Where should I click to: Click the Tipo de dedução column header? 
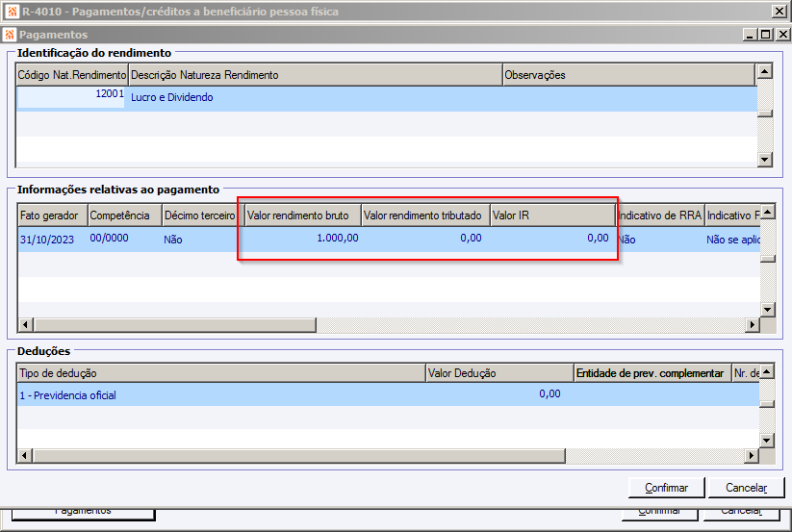tap(221, 373)
